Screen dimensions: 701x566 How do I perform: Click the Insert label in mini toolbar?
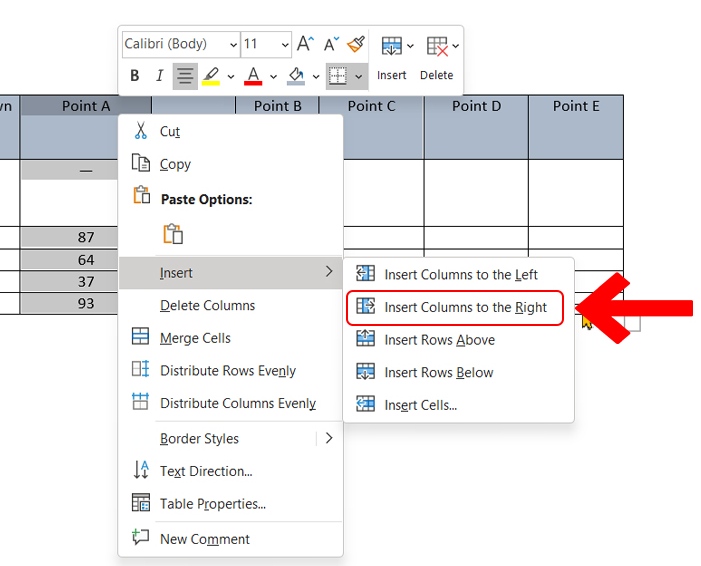click(x=391, y=75)
